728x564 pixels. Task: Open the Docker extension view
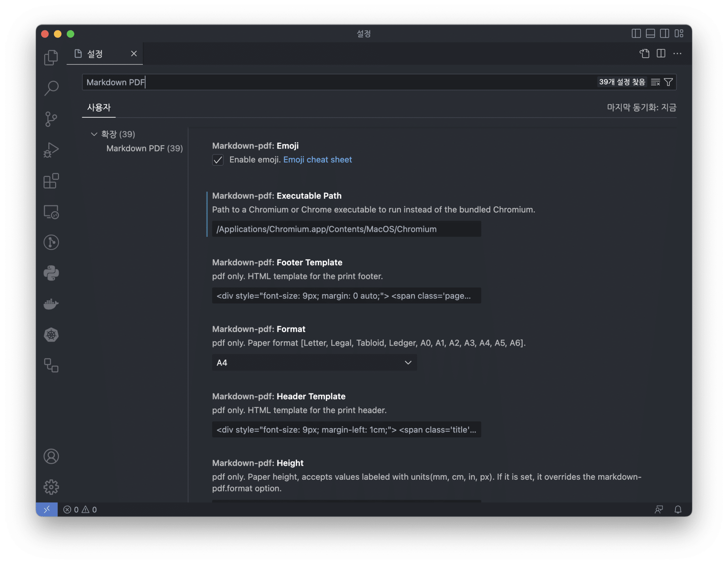coord(51,304)
